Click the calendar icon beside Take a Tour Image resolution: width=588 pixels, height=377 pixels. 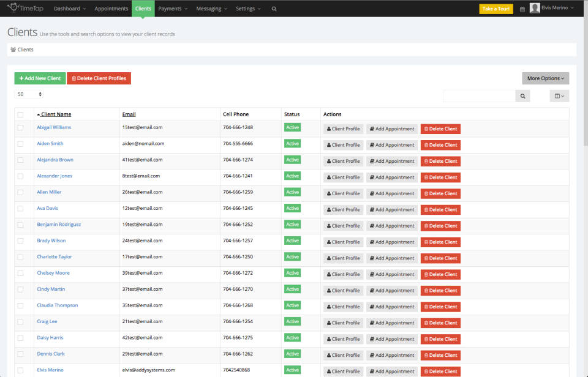pyautogui.click(x=522, y=9)
